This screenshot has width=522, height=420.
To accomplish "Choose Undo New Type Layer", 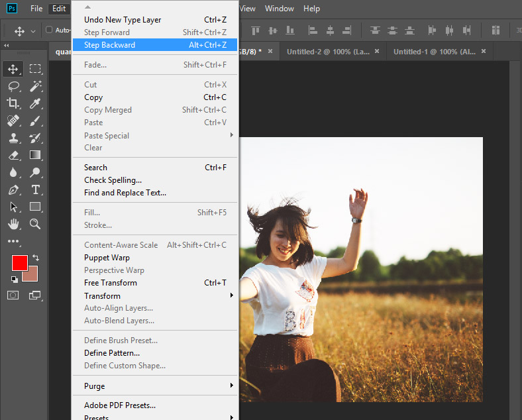I will click(155, 20).
